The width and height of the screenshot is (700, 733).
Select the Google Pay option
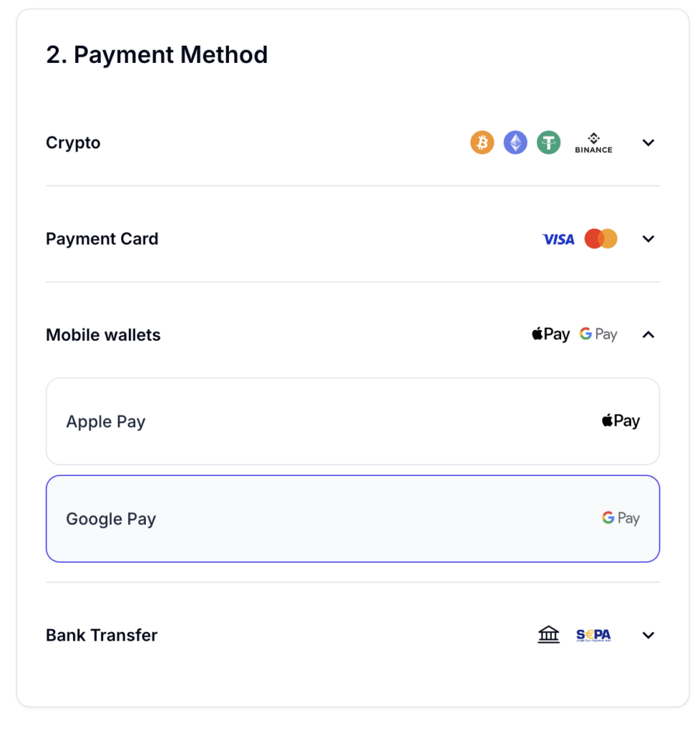353,519
